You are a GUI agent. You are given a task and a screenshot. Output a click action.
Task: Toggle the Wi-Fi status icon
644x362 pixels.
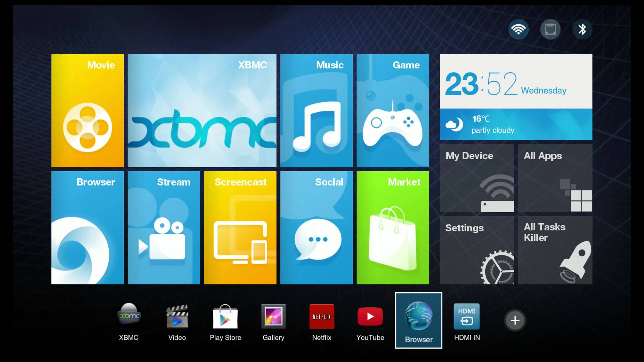(518, 29)
